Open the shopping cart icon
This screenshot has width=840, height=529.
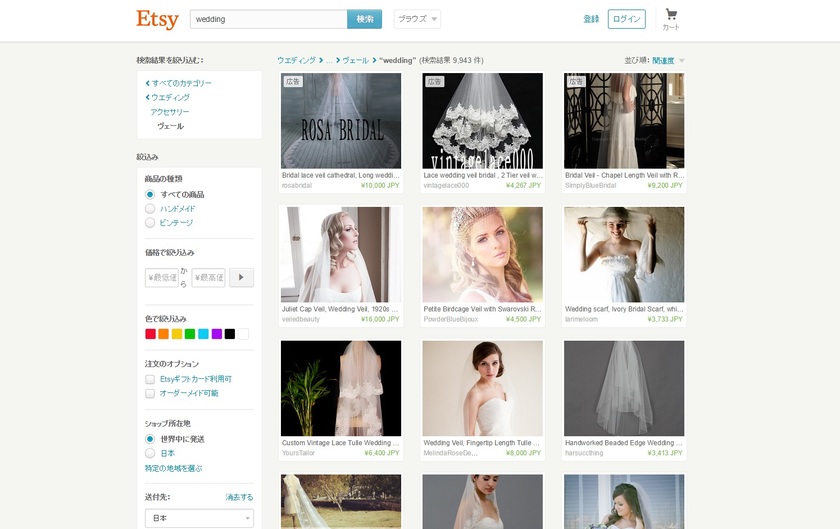[x=671, y=14]
